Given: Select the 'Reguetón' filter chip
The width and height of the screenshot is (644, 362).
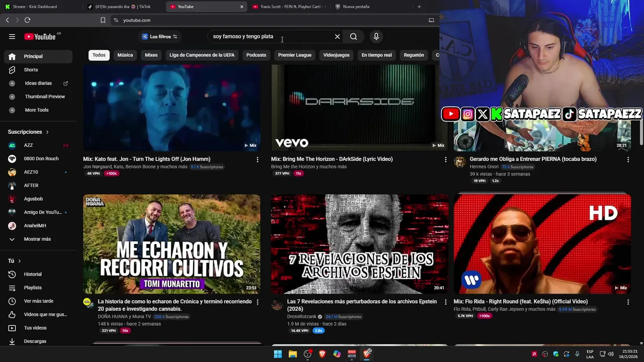Looking at the screenshot, I should pos(414,55).
